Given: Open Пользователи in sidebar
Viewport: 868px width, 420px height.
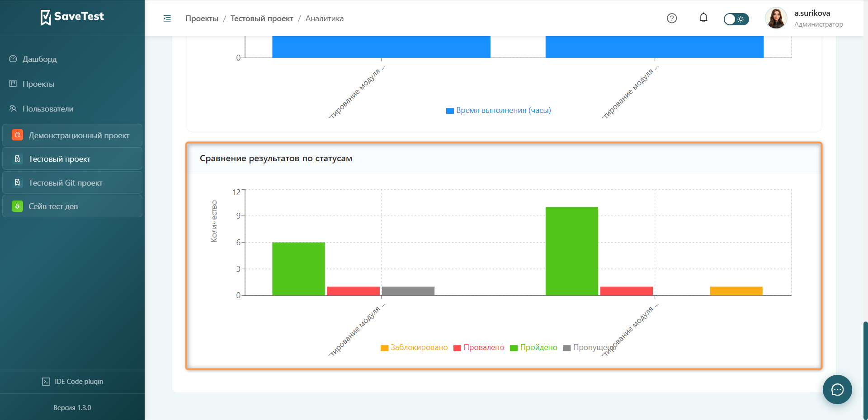Looking at the screenshot, I should (x=48, y=109).
